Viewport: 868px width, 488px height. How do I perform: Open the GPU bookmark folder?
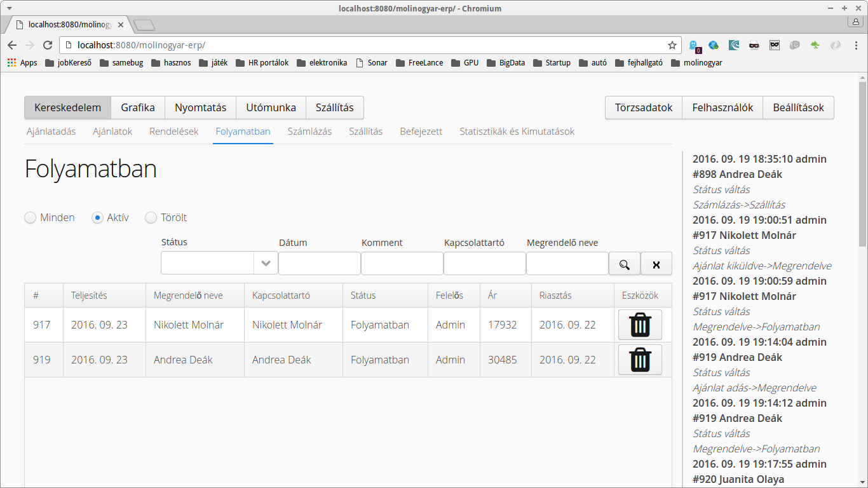(x=465, y=63)
